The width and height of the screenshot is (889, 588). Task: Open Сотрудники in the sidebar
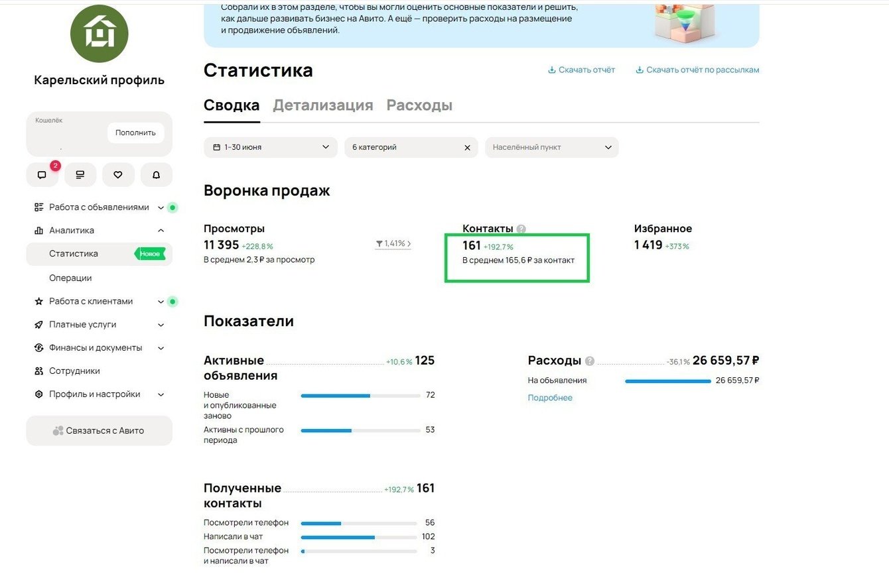[x=74, y=371]
